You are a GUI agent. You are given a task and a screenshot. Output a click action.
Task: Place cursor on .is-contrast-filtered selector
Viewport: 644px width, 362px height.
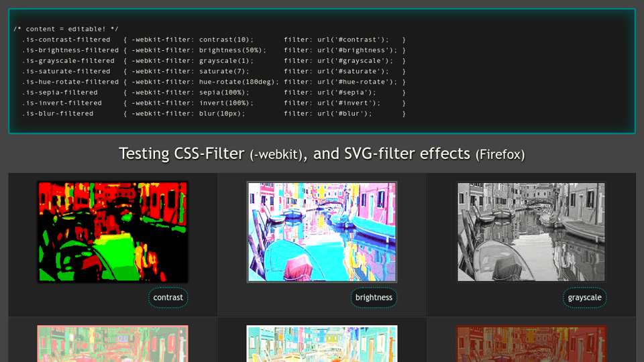pyautogui.click(x=66, y=40)
